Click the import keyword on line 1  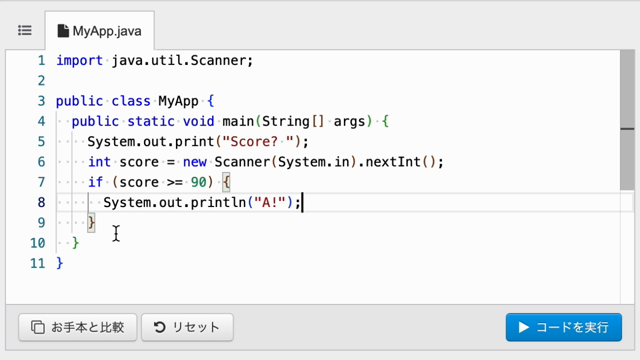click(x=79, y=60)
